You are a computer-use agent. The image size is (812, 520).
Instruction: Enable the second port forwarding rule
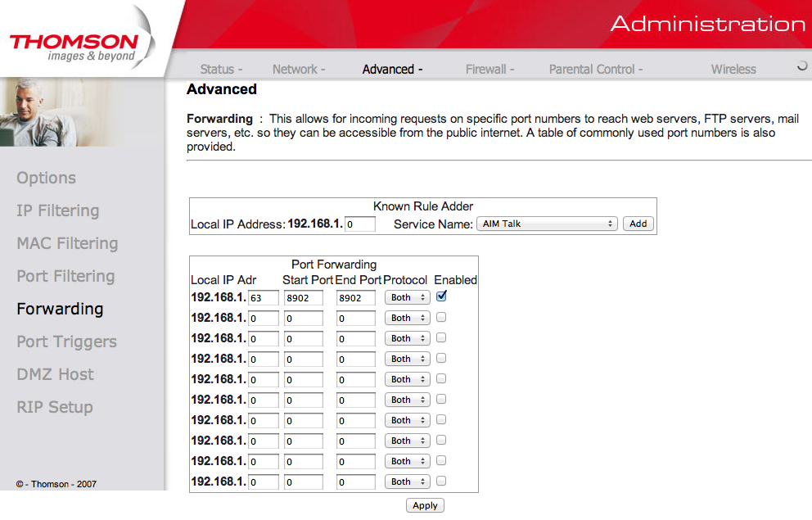441,317
